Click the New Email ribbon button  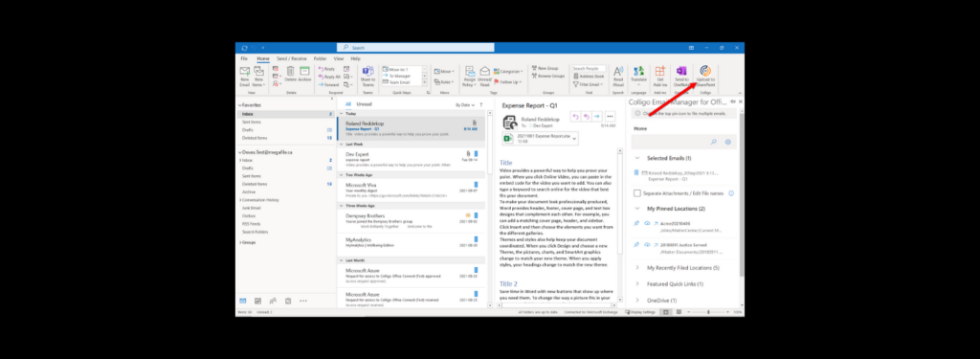pos(244,77)
